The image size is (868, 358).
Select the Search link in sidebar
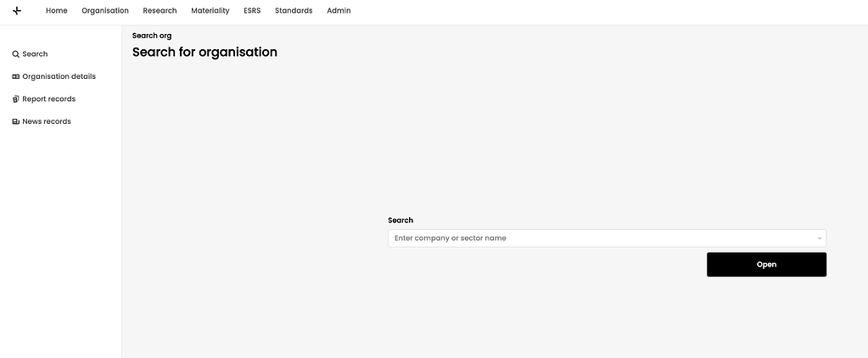[x=35, y=54]
